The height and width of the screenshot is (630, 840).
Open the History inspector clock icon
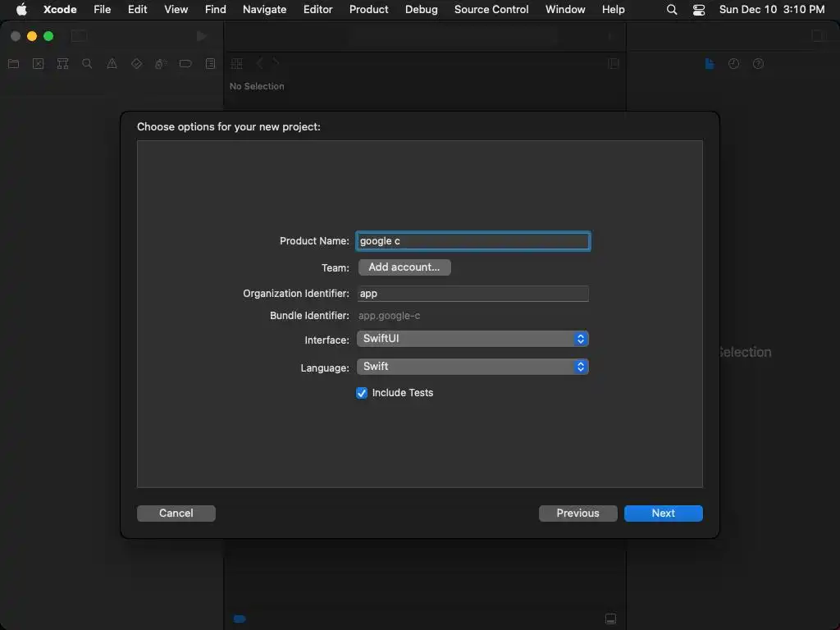click(x=733, y=64)
